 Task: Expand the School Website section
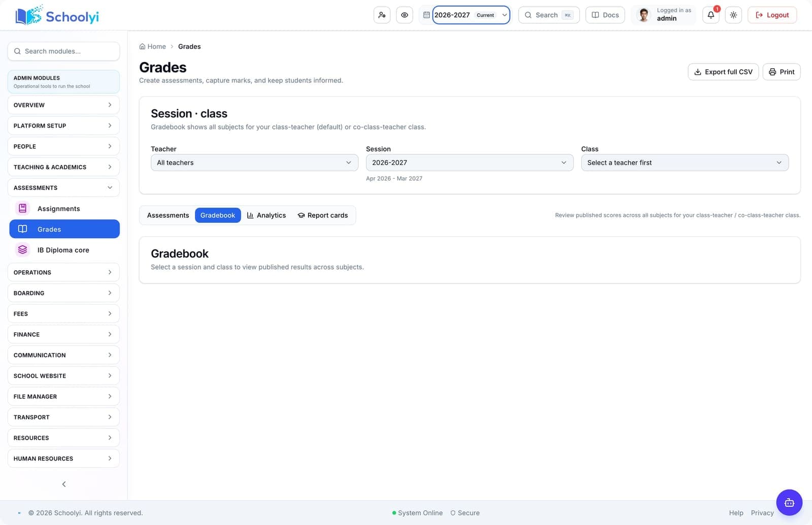63,376
